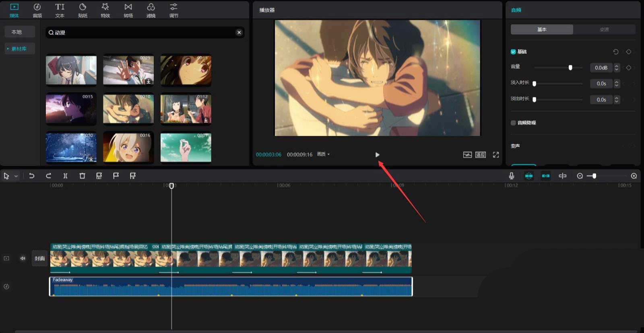Screen dimensions: 644x333
Task: Expand the selection tool dropdown arrow
Action: tap(16, 176)
